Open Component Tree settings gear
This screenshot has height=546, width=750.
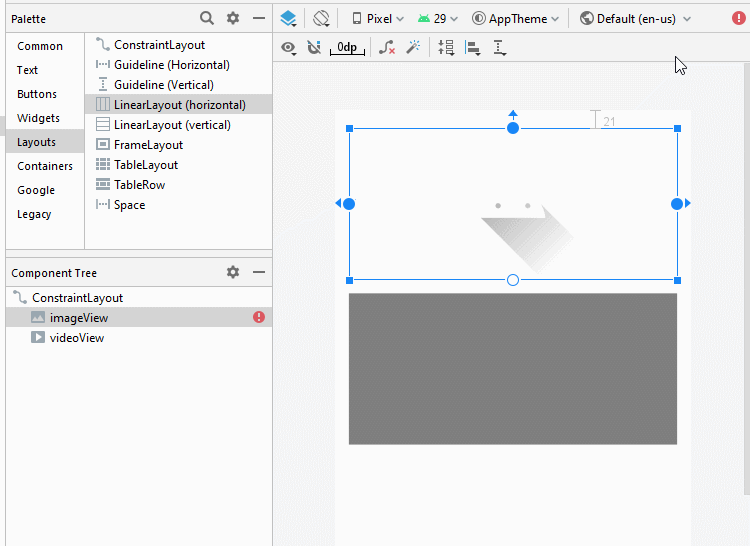point(233,272)
